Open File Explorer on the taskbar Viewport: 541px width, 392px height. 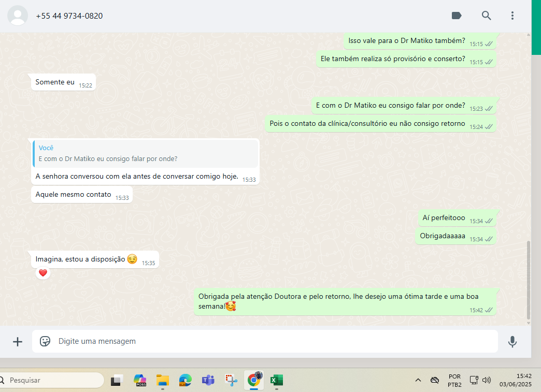(x=163, y=380)
